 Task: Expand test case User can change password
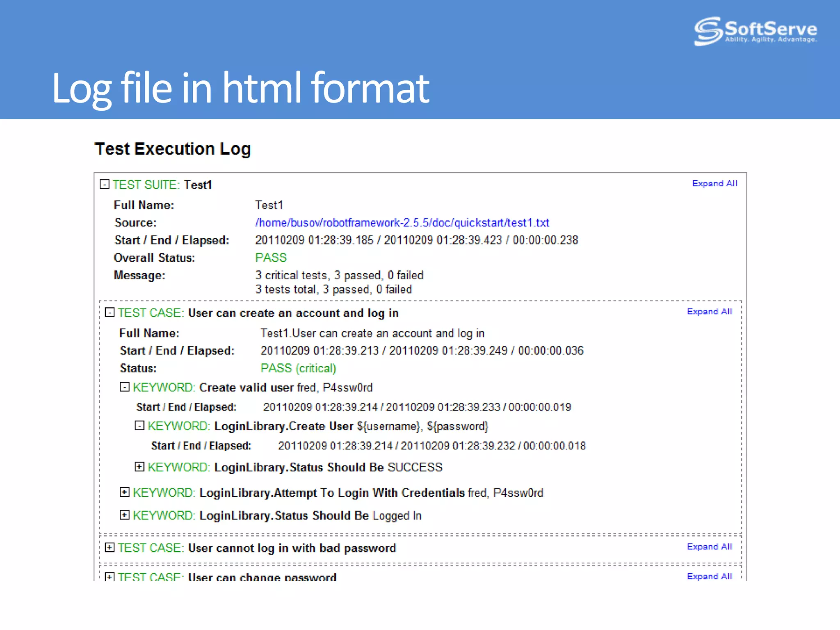110,577
